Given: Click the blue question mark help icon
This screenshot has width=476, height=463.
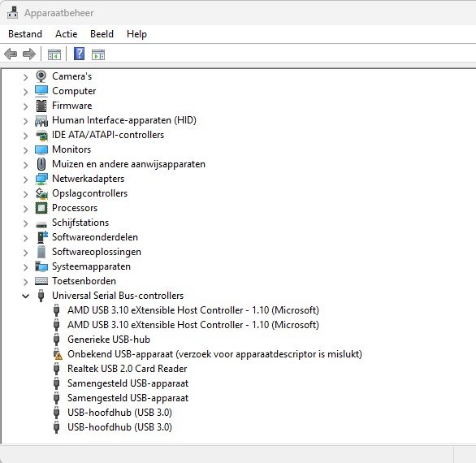Looking at the screenshot, I should (x=80, y=54).
